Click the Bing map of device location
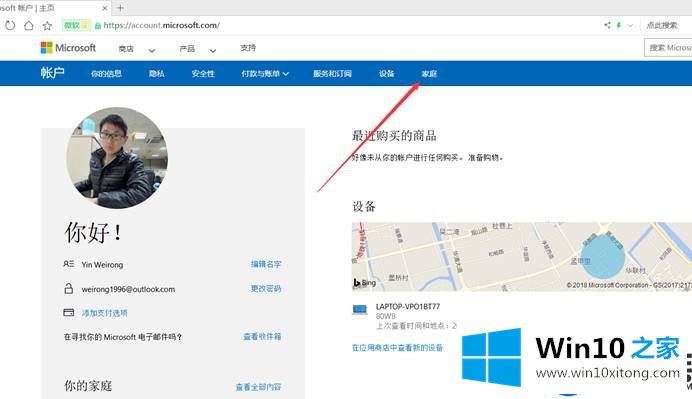 522,256
